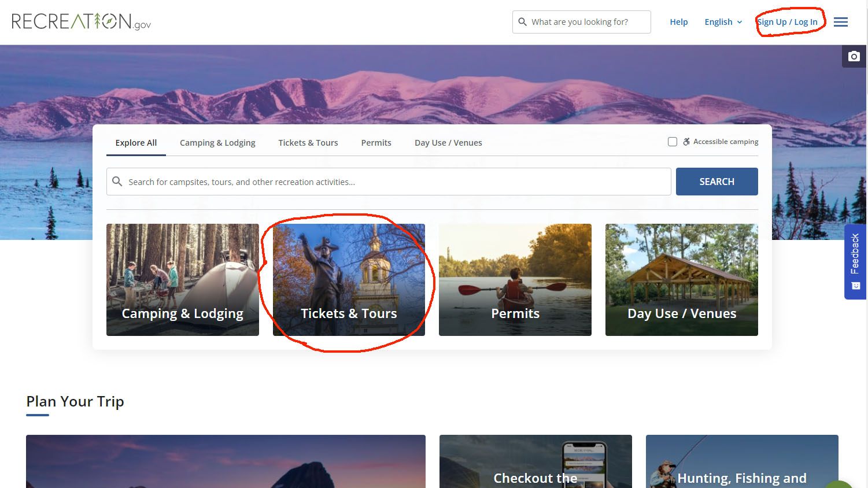Click the camera photo info icon

click(854, 56)
